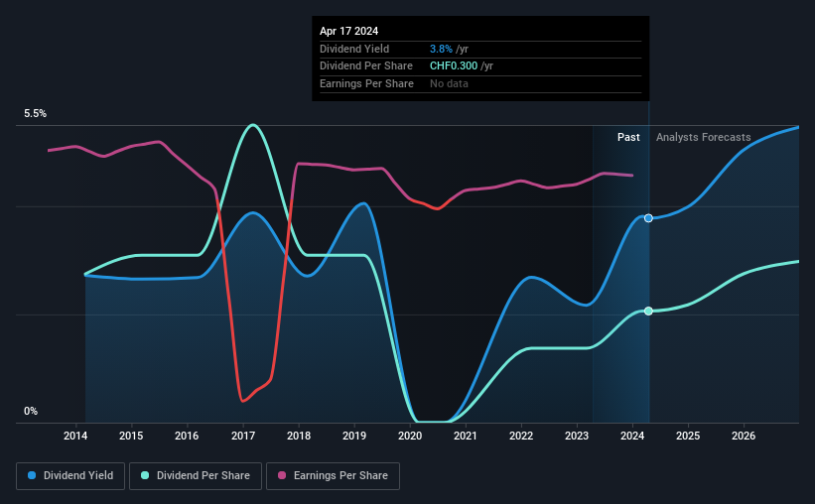This screenshot has height=504, width=815.
Task: Click the 2019 x-axis label
Action: point(354,436)
